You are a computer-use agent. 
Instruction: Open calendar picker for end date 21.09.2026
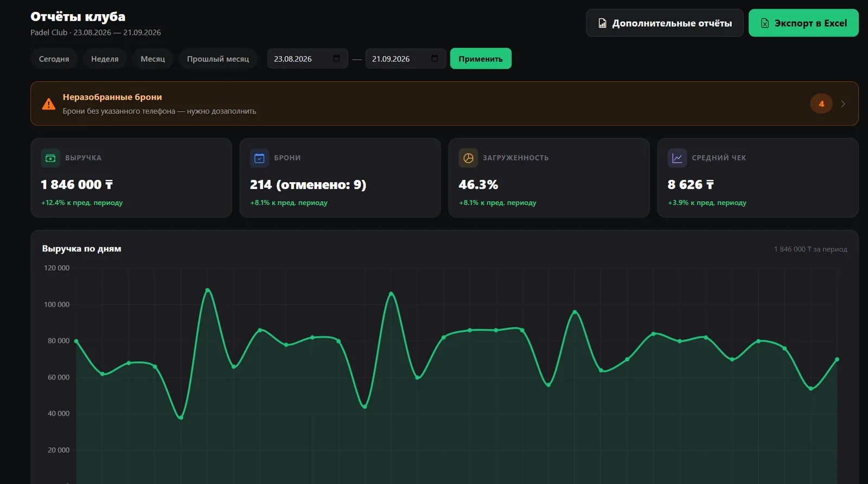435,59
